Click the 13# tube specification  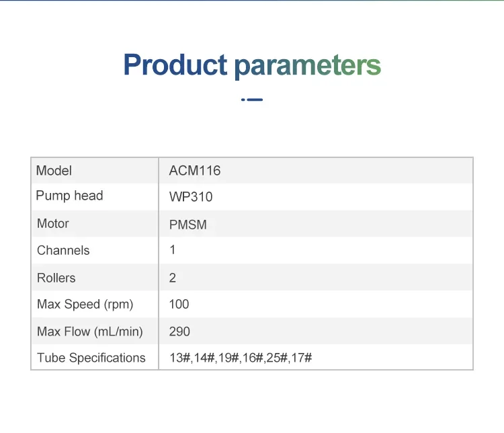coord(179,358)
